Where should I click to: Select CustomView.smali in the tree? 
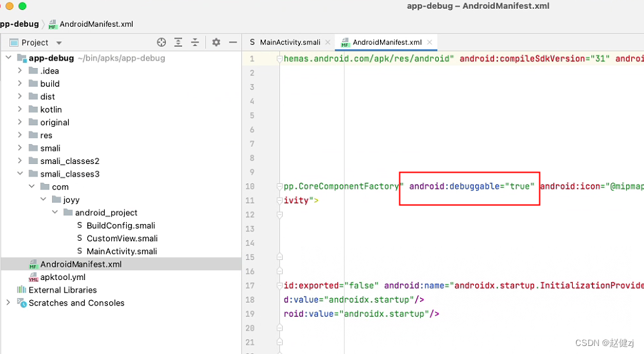point(122,238)
